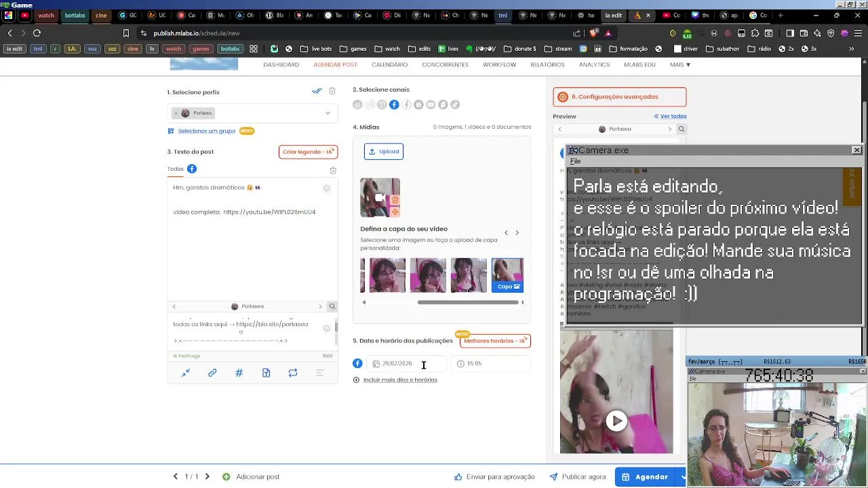Open the RELATÓRIOS menu item
This screenshot has width=868, height=488.
pyautogui.click(x=547, y=64)
